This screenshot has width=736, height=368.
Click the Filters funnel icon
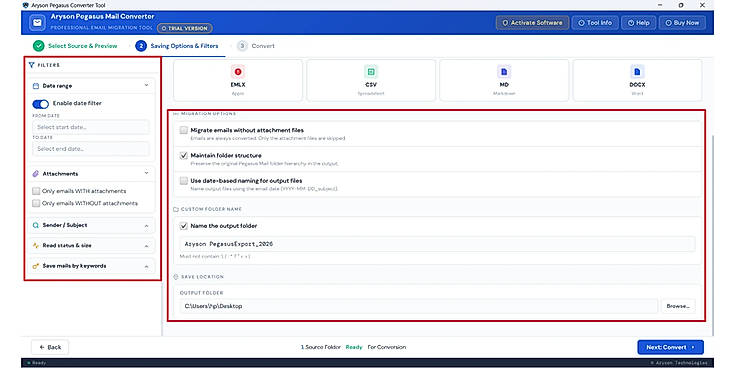[x=31, y=65]
